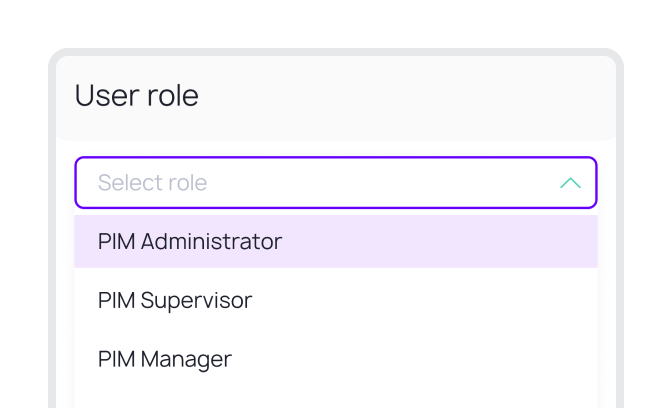This screenshot has width=672, height=408.
Task: Hide role options with the caret icon
Action: pos(570,183)
